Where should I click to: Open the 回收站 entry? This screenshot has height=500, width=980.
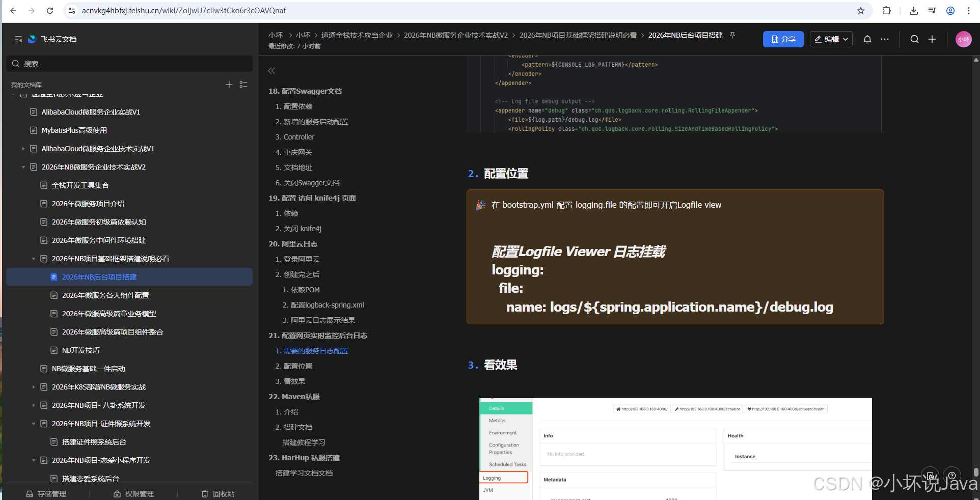pos(217,493)
